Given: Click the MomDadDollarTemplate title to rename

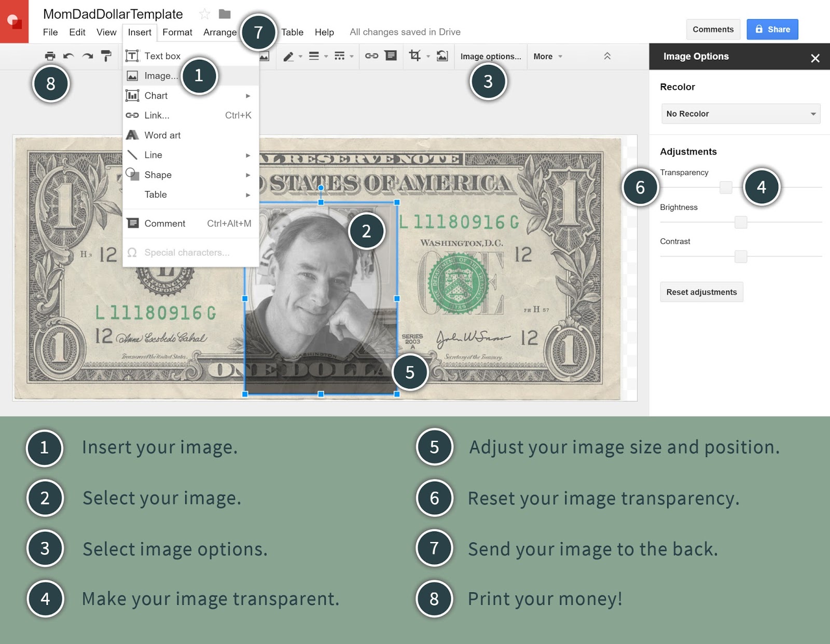Looking at the screenshot, I should (x=113, y=14).
